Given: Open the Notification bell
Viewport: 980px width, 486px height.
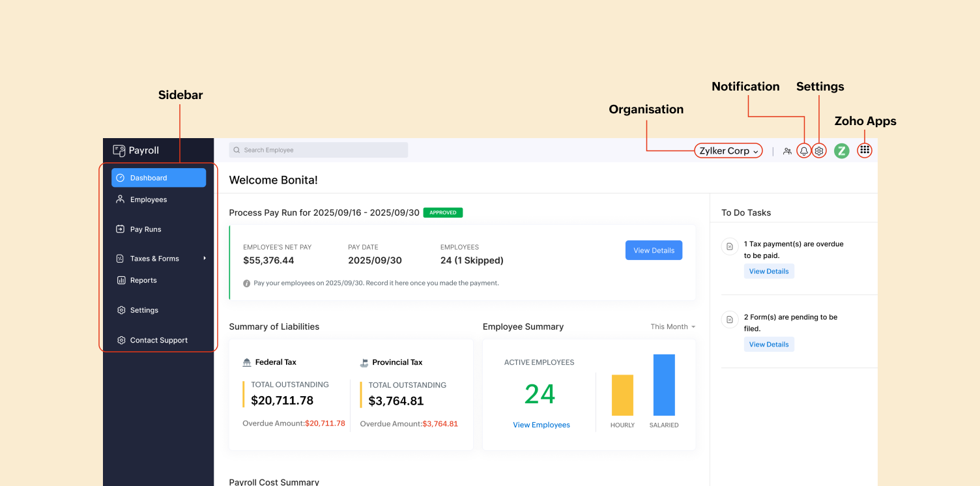Looking at the screenshot, I should (803, 150).
